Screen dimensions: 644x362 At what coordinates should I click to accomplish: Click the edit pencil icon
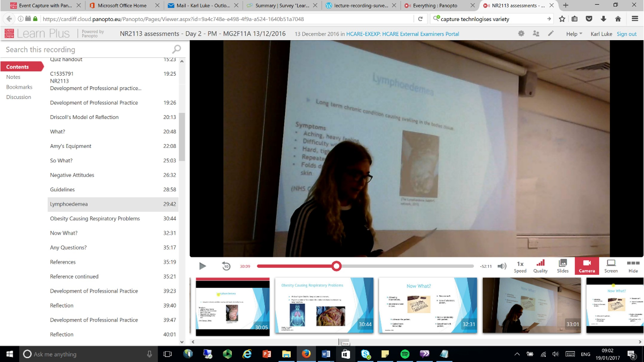pyautogui.click(x=550, y=33)
